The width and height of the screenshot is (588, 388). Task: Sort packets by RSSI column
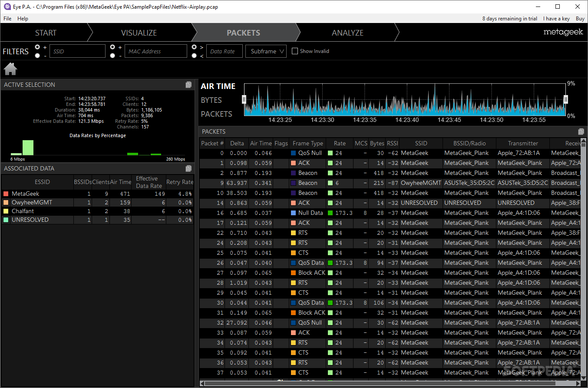coord(393,143)
